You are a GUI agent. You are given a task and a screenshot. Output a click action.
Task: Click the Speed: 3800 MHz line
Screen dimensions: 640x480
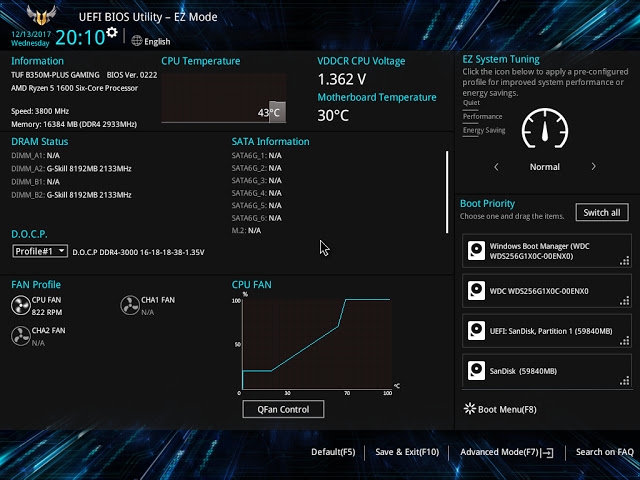(40, 111)
